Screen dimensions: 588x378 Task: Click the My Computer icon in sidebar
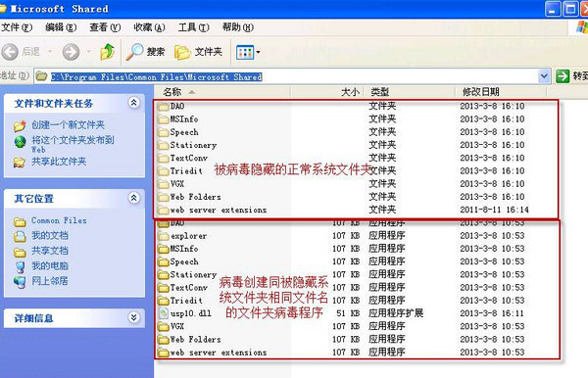coord(20,267)
